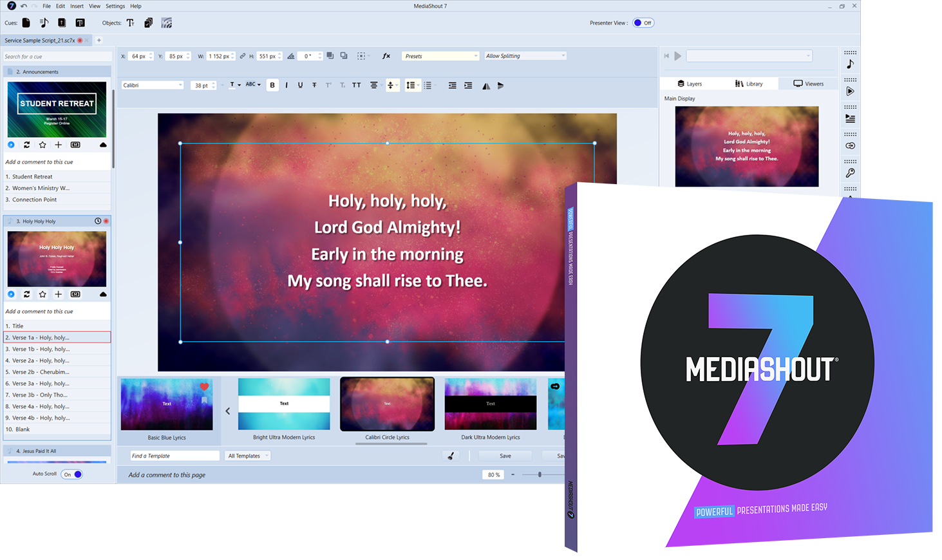The width and height of the screenshot is (942, 560).
Task: Add a new script tab with plus
Action: (x=99, y=41)
